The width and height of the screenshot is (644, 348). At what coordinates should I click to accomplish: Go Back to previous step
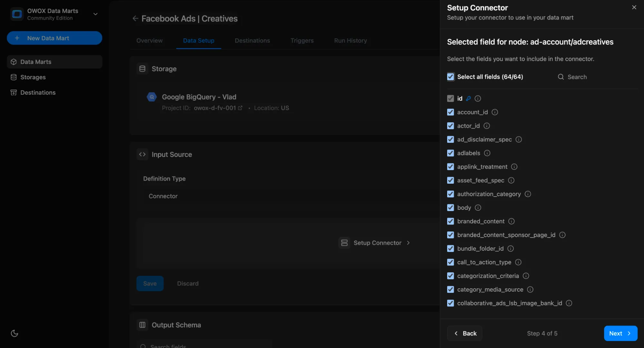point(465,333)
